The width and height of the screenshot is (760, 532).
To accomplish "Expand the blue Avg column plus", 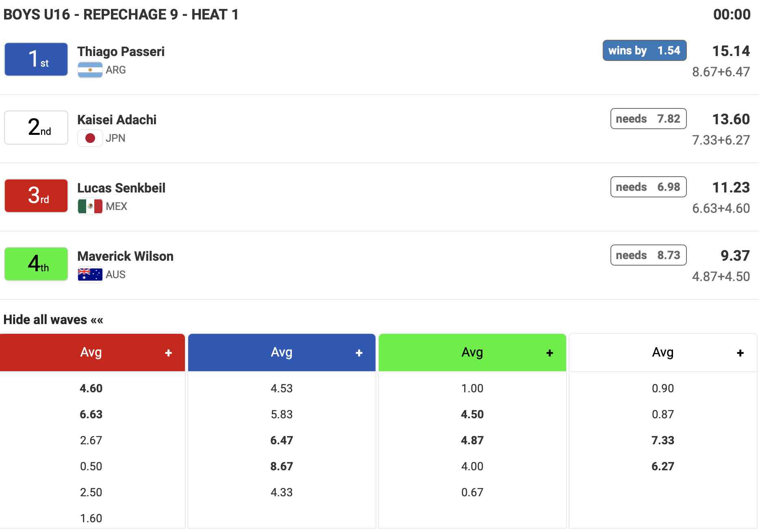I will tap(359, 353).
